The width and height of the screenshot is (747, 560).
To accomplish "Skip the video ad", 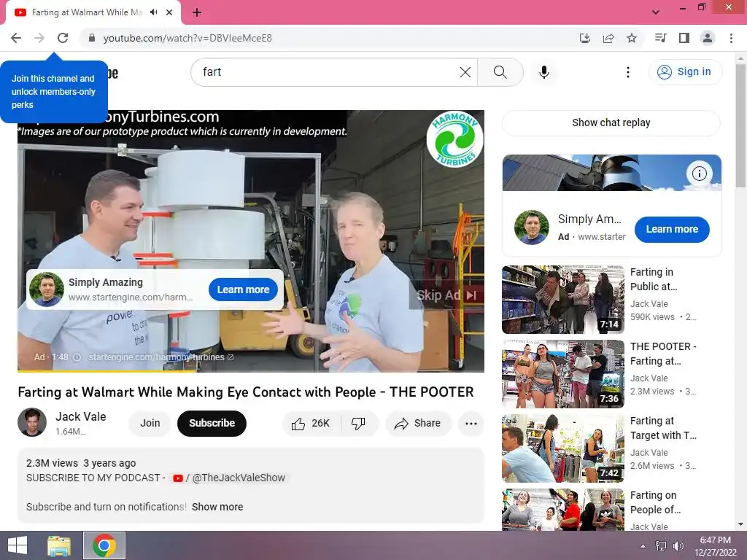I will click(x=447, y=295).
